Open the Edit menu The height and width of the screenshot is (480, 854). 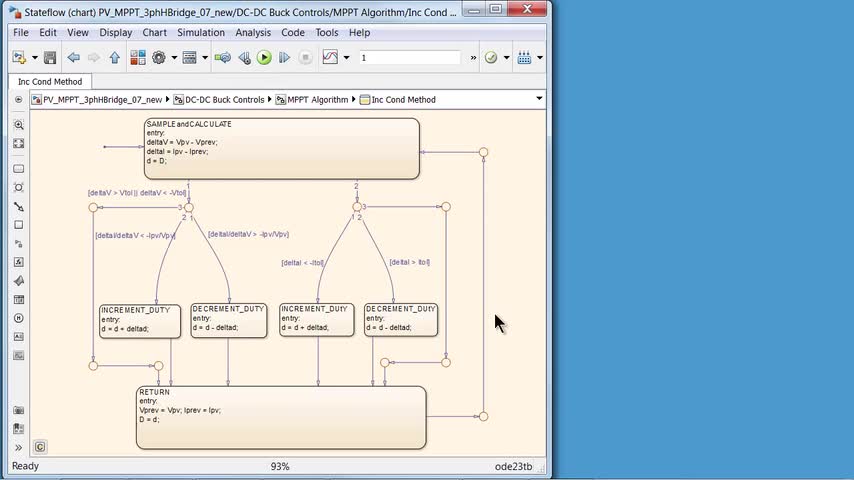point(48,33)
